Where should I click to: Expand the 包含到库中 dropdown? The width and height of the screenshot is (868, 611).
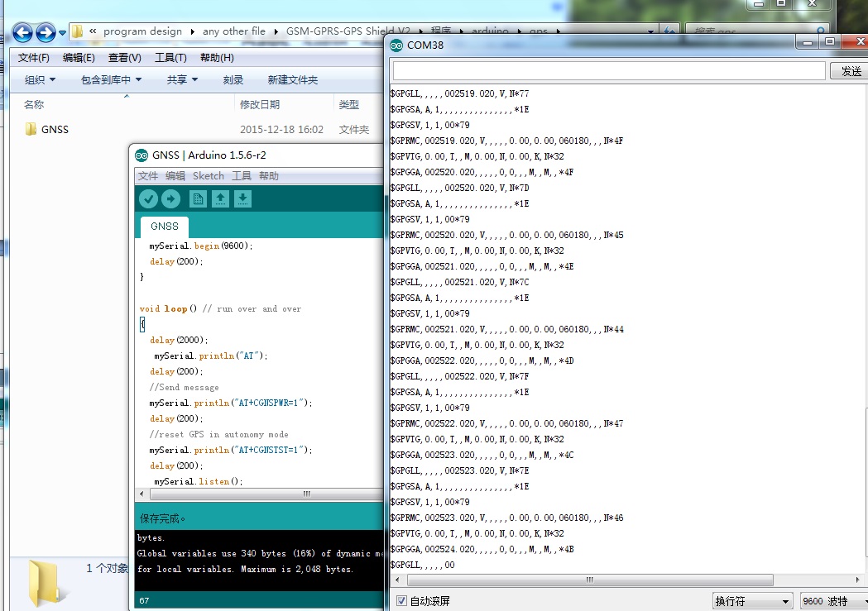point(111,79)
